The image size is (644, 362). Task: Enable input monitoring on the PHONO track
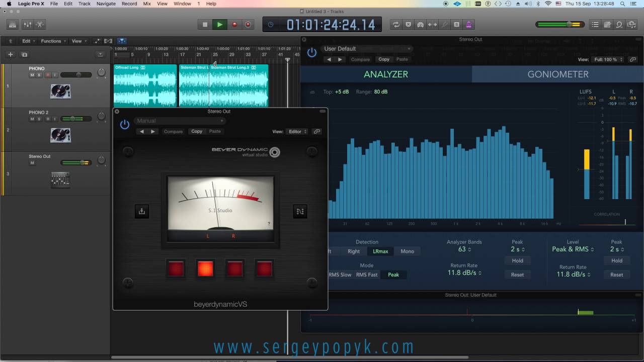pos(55,75)
